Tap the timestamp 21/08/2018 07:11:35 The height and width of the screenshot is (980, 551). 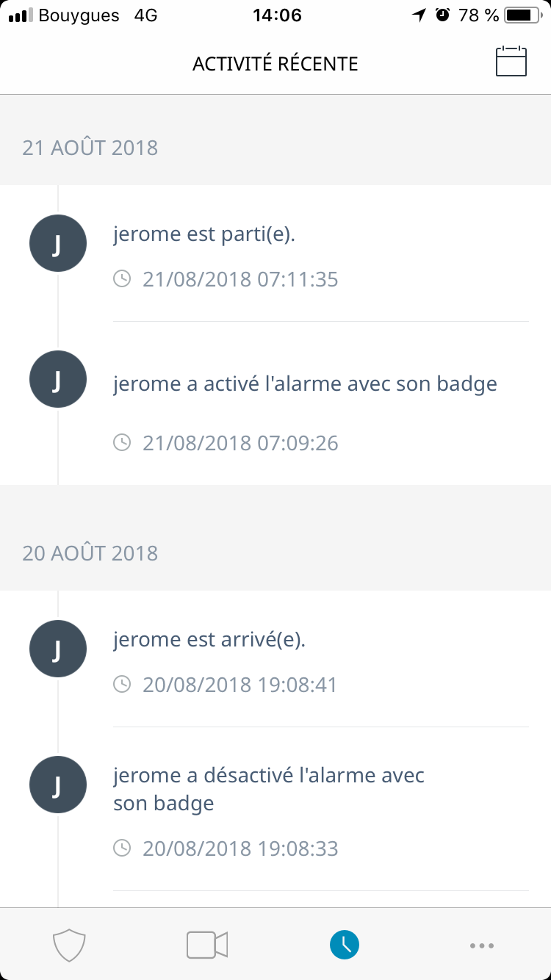(x=240, y=280)
